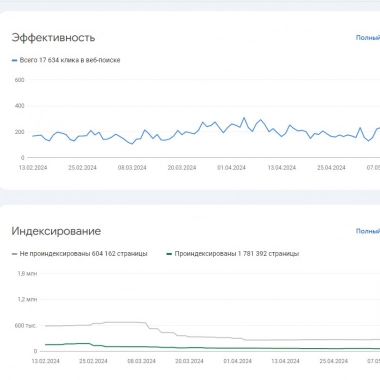Click date 01.04.2024 under the performance chart
The width and height of the screenshot is (380, 380).
click(231, 168)
